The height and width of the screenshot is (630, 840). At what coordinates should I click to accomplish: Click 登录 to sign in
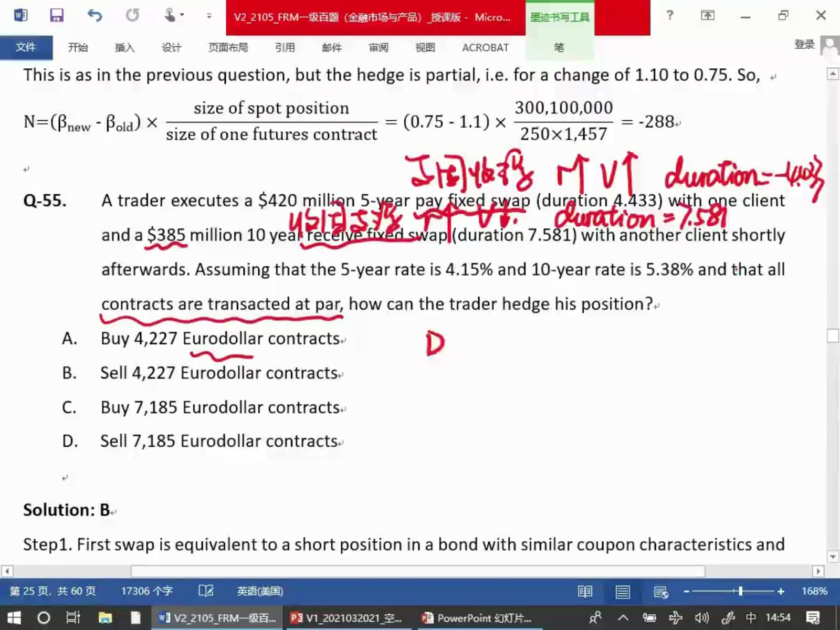coord(804,45)
